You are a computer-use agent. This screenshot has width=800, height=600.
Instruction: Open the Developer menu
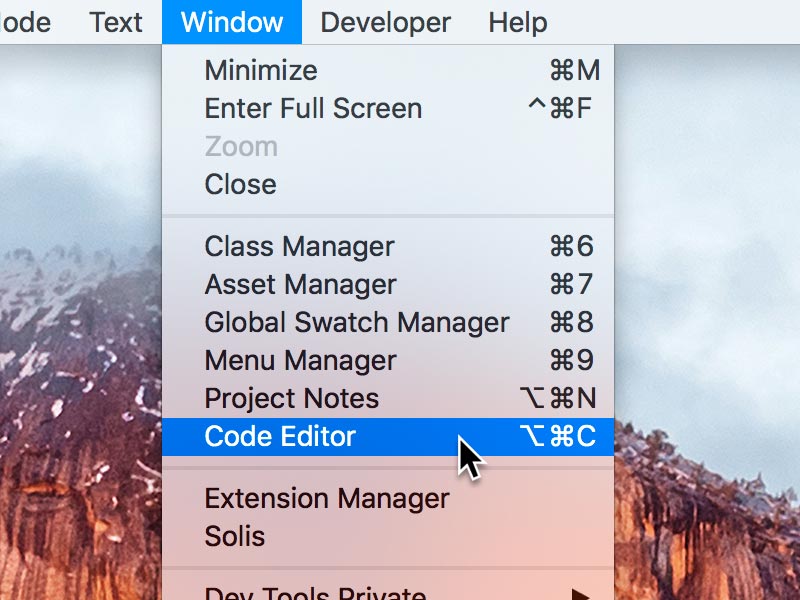[x=386, y=22]
